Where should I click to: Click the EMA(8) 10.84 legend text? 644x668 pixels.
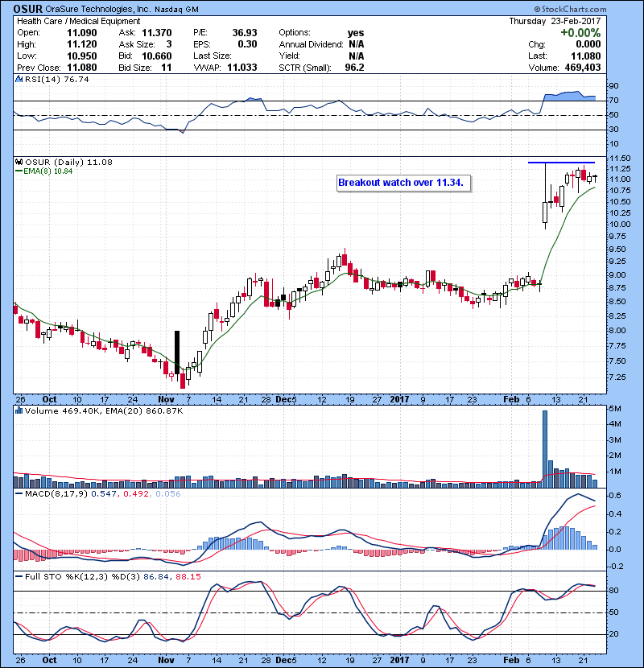(48, 171)
